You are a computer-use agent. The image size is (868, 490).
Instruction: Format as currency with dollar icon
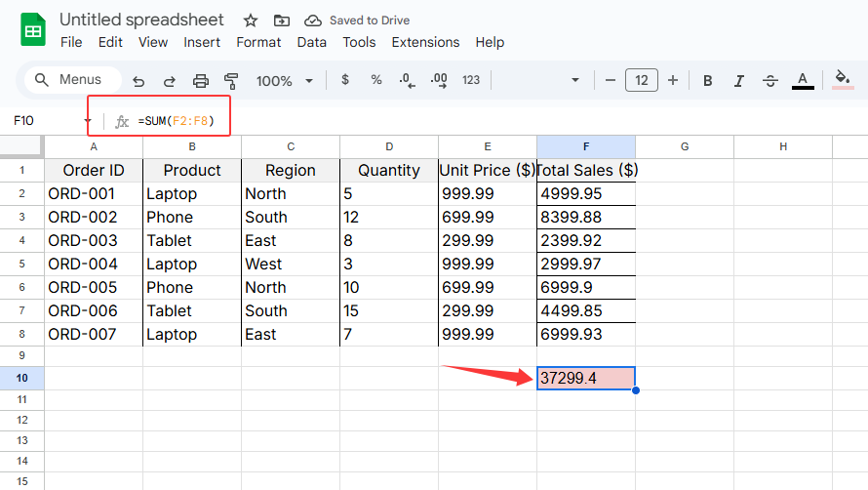(345, 80)
